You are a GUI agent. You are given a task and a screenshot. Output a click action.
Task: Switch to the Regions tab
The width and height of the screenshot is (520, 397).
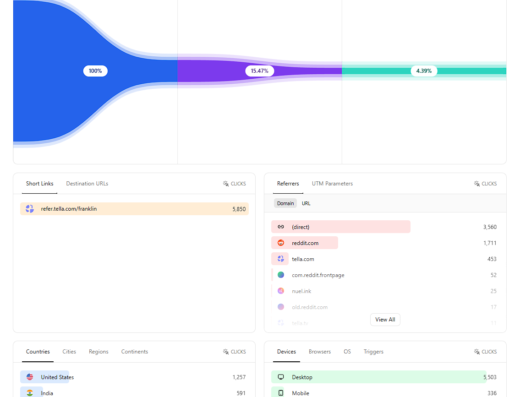tap(98, 352)
